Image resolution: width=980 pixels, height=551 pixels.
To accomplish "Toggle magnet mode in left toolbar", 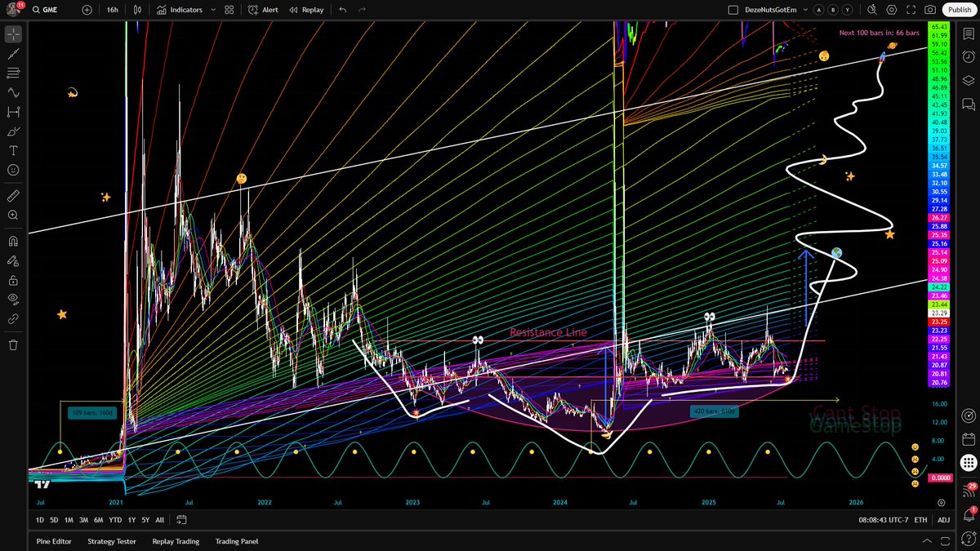I will (x=13, y=242).
